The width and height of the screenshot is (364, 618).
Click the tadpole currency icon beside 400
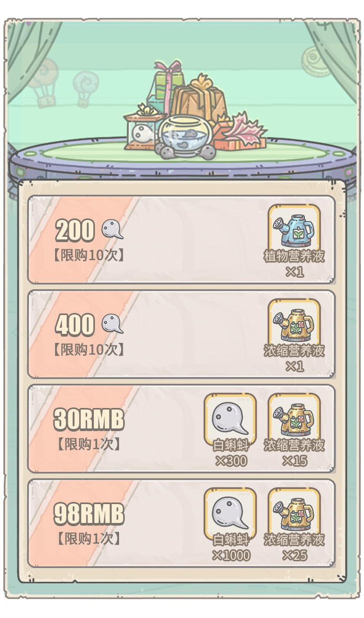pos(112,324)
